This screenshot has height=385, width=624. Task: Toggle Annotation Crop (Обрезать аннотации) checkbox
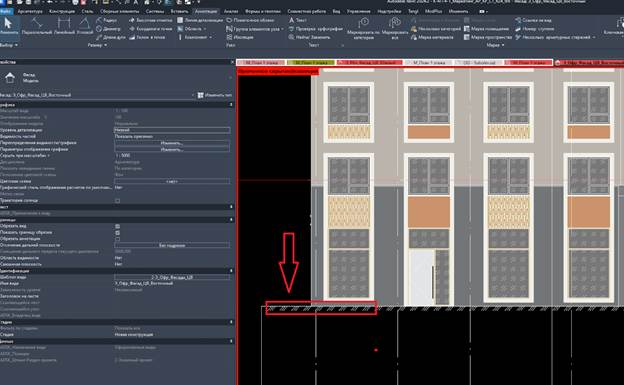117,239
